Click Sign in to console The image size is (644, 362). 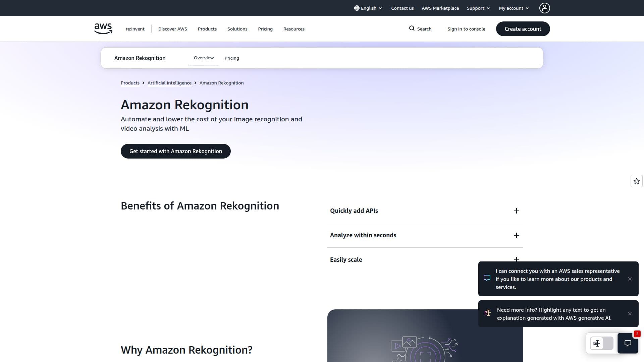point(466,29)
